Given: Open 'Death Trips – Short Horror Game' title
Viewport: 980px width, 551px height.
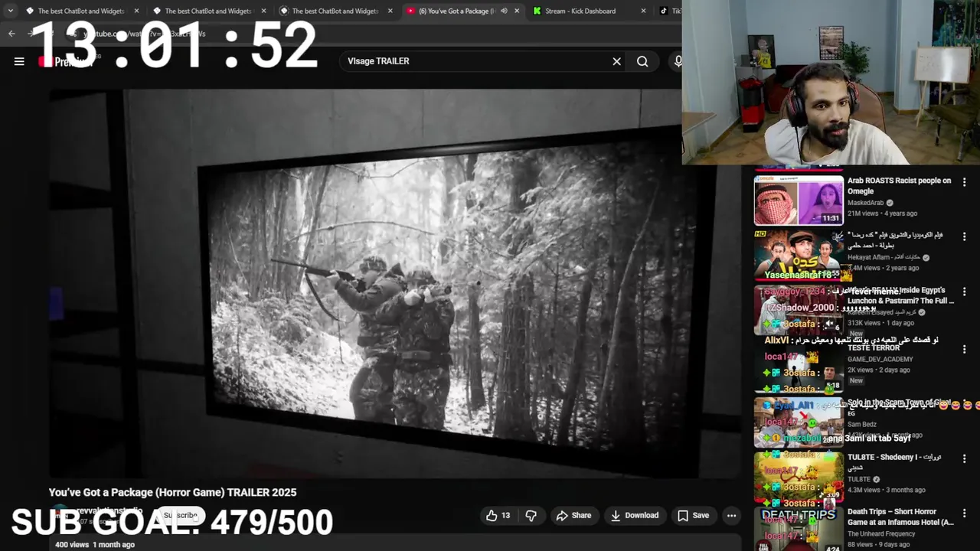Looking at the screenshot, I should tap(900, 517).
